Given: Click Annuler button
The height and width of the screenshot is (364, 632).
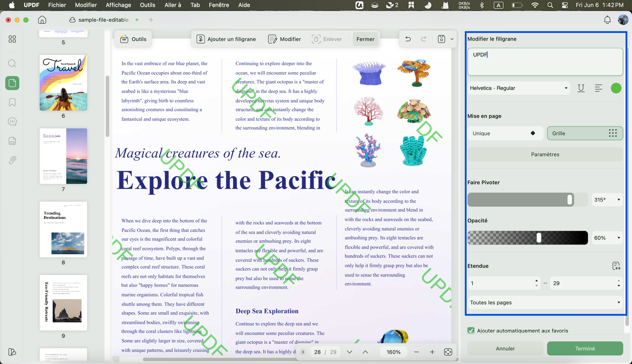Looking at the screenshot, I should click(x=505, y=348).
